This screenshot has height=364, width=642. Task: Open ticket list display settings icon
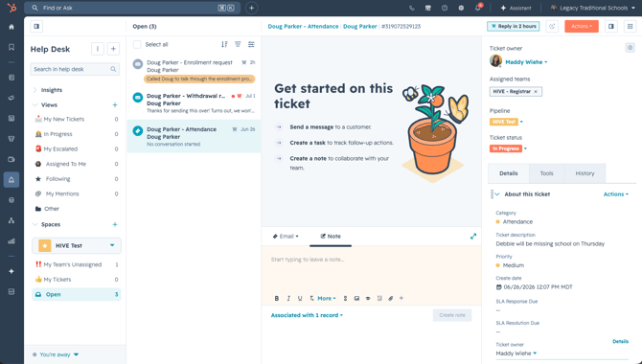[251, 44]
